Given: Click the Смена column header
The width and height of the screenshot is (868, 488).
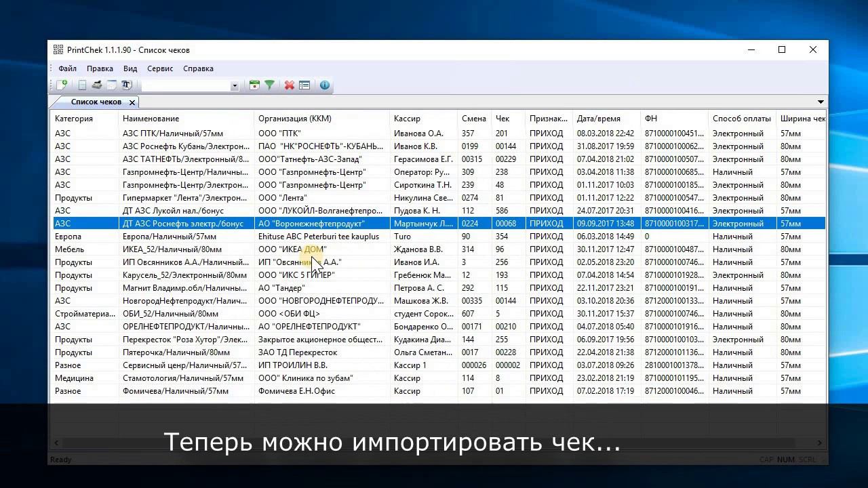Looking at the screenshot, I should (475, 119).
